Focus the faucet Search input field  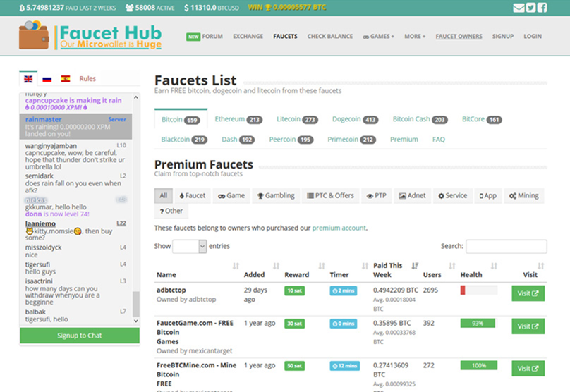point(507,246)
